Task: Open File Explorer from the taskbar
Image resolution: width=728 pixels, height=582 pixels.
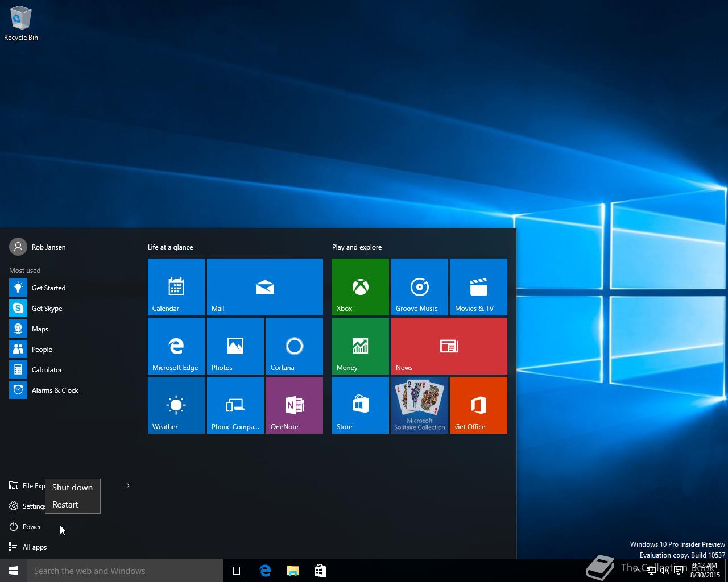Action: [x=293, y=571]
